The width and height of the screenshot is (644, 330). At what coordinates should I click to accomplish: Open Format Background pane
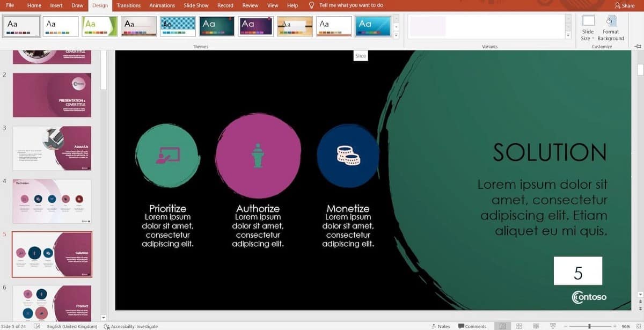(x=611, y=27)
